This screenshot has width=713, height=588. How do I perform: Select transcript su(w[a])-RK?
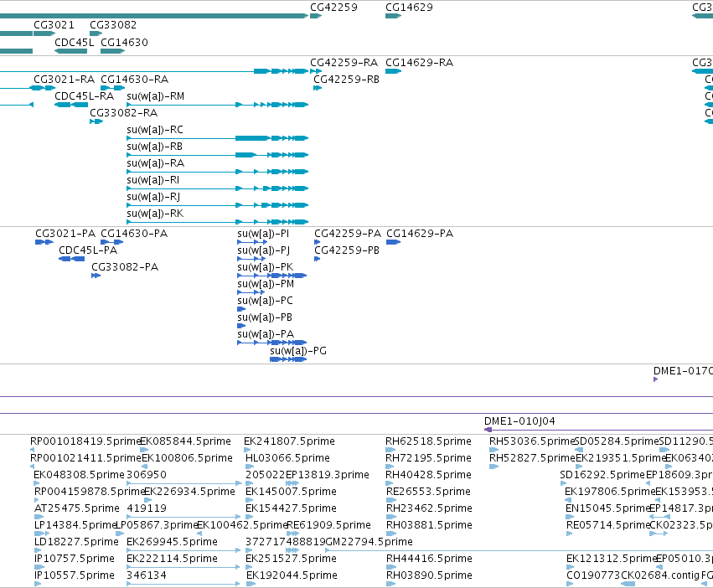pos(155,214)
